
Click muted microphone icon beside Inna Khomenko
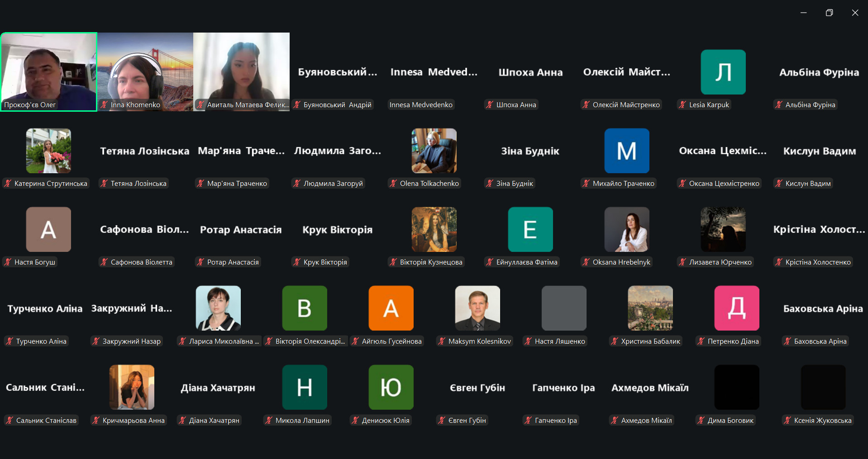click(104, 105)
